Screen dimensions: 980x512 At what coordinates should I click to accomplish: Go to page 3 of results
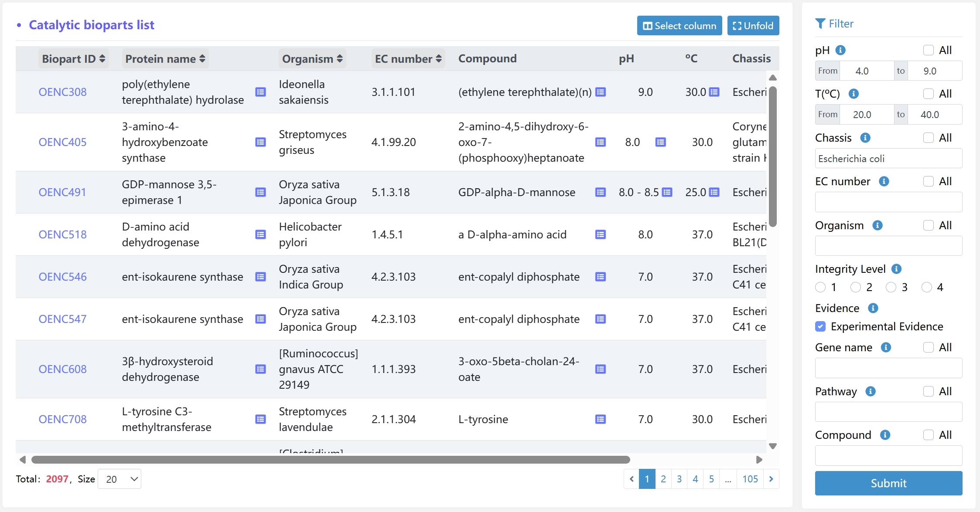[x=679, y=479]
